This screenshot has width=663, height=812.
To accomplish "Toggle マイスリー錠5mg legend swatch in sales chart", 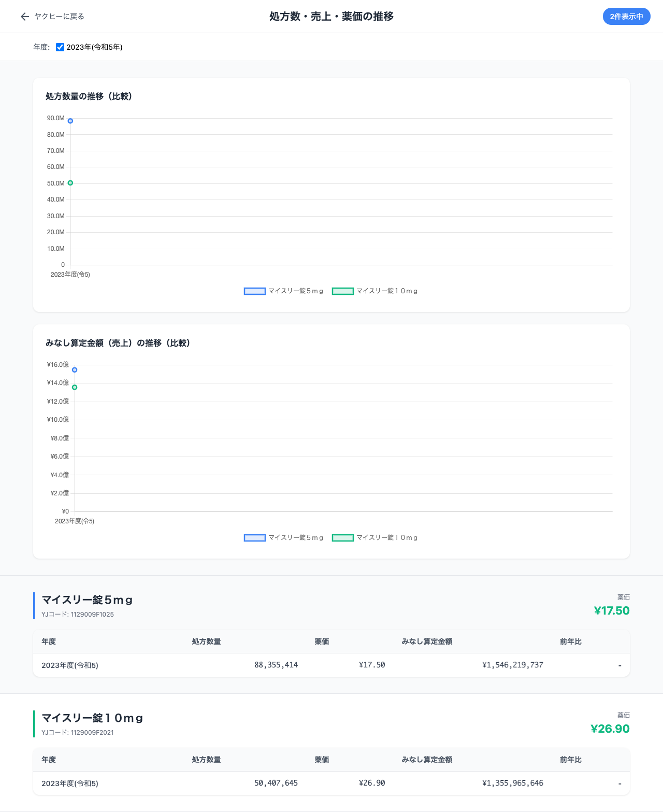I will click(255, 538).
